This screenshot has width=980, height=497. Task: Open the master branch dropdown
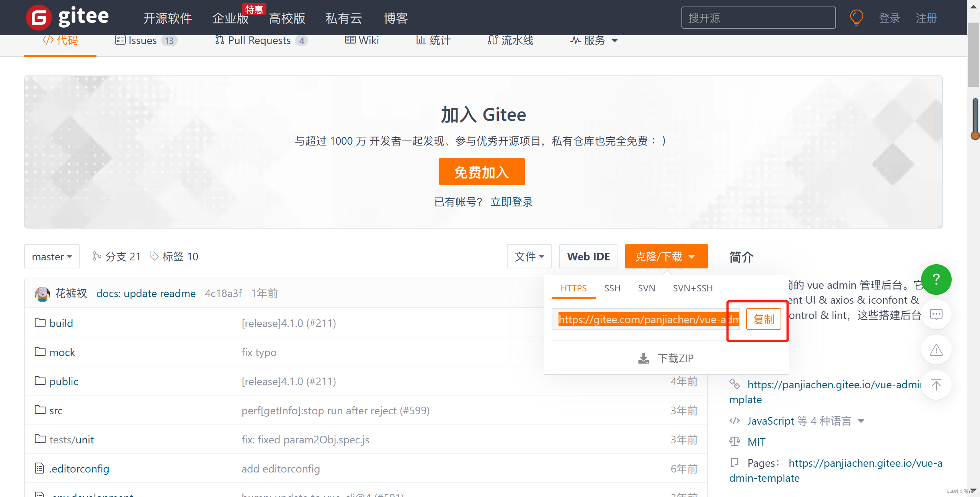click(x=52, y=256)
